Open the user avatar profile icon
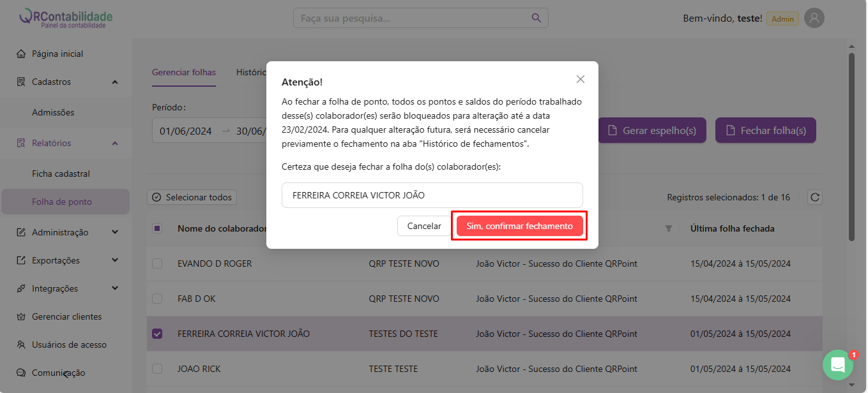This screenshot has height=393, width=868. 814,19
